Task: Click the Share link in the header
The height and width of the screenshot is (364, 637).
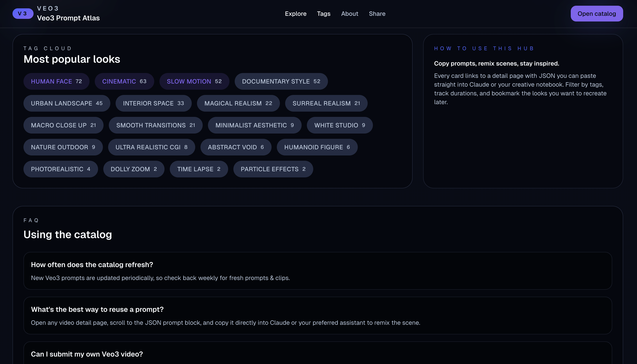Action: point(377,14)
